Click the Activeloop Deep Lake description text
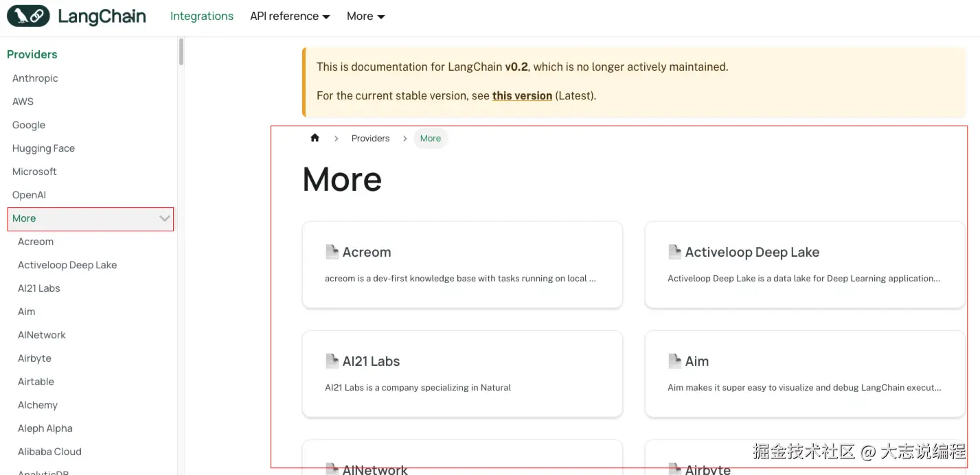The image size is (980, 475). coord(804,279)
